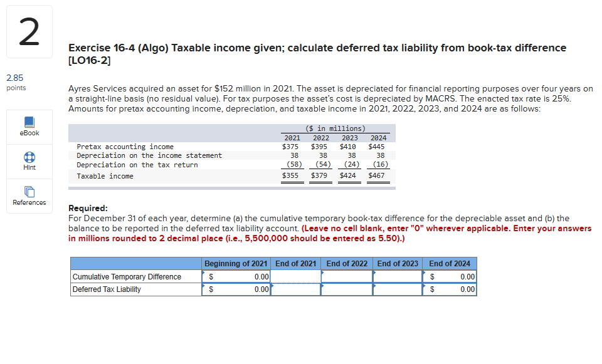602x364 pixels.
Task: Click the $410 pretax income value
Action: [348, 147]
